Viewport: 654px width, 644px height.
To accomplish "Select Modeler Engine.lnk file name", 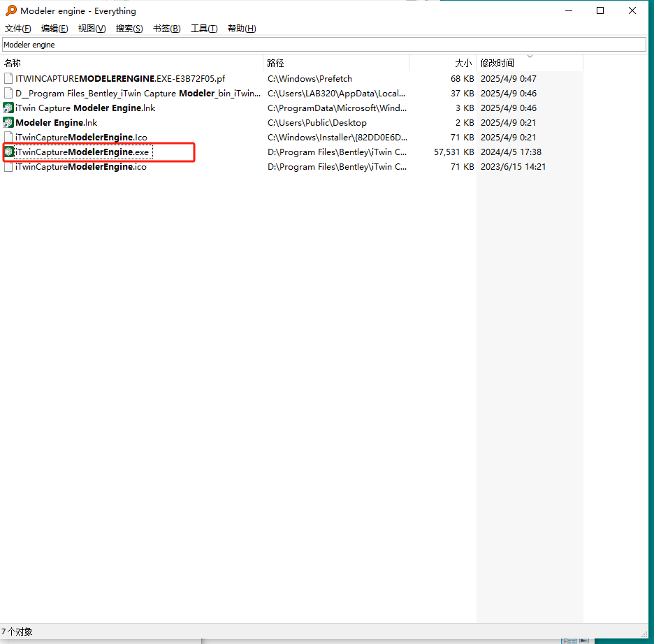I will [57, 122].
